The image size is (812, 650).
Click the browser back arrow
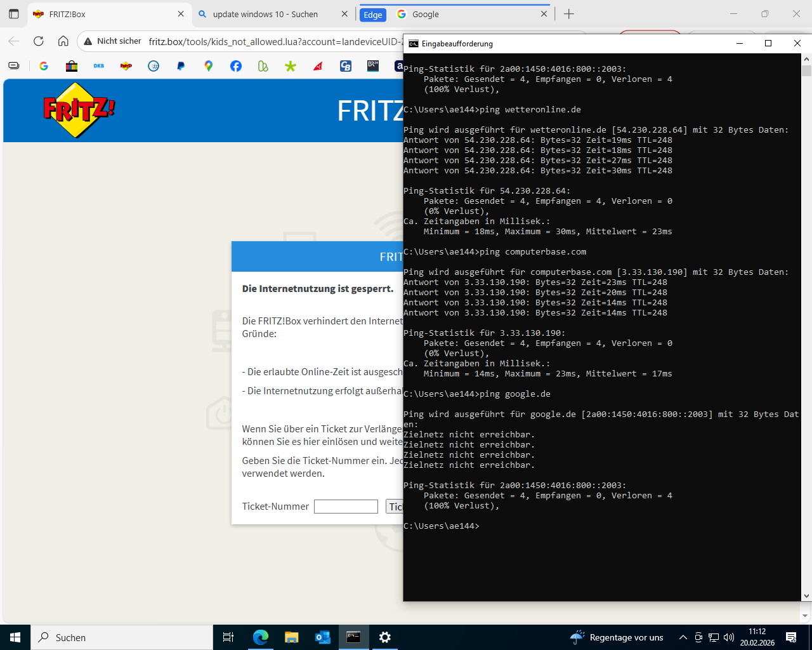pyautogui.click(x=14, y=41)
